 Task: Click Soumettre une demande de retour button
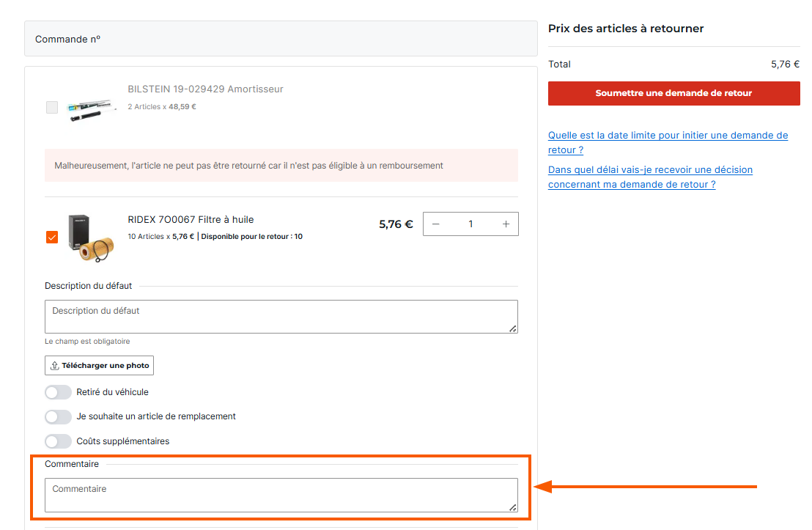pos(673,93)
